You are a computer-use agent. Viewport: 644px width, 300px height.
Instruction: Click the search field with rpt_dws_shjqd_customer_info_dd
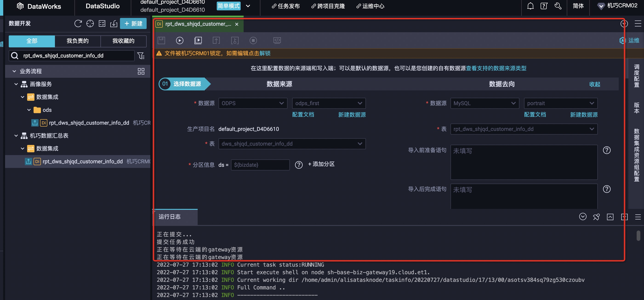coord(72,55)
